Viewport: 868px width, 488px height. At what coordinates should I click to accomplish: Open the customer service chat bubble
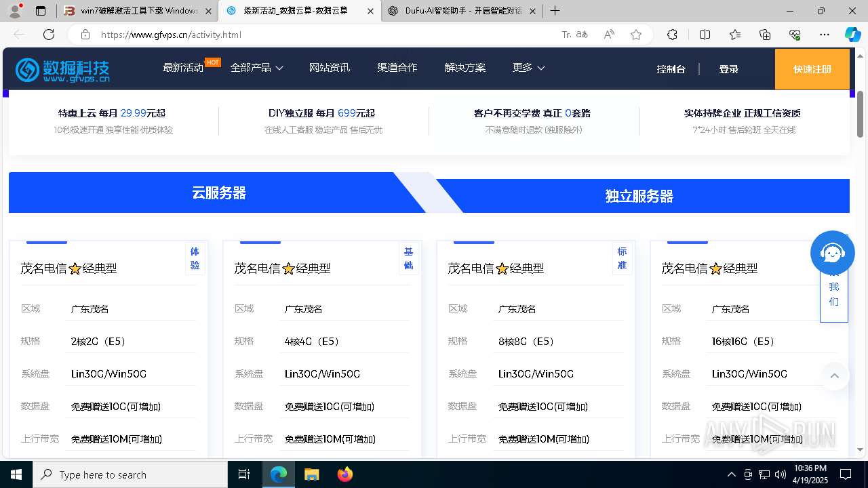833,253
